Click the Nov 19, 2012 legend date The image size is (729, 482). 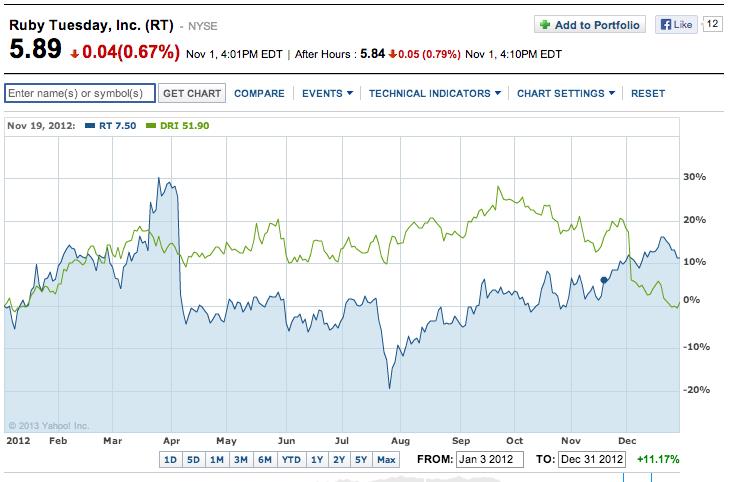point(41,125)
